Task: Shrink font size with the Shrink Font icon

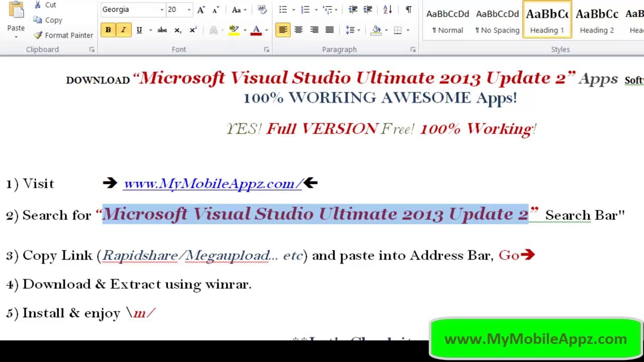Action: (x=216, y=10)
